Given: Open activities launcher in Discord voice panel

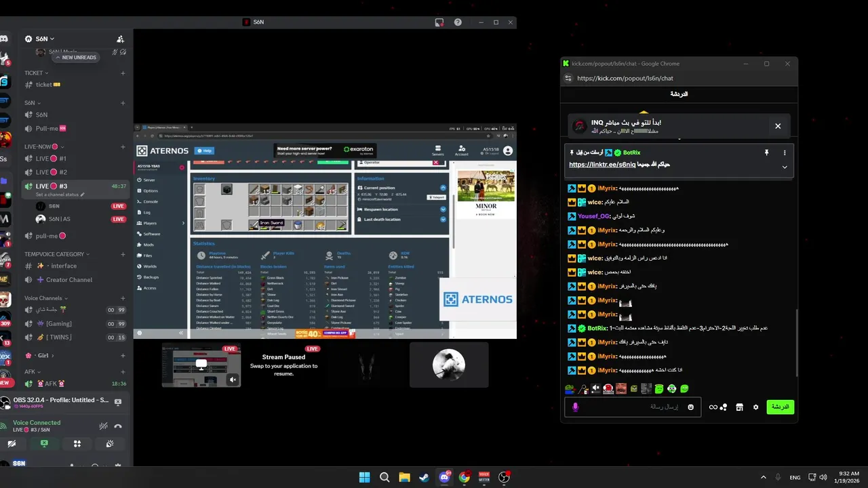Looking at the screenshot, I should click(x=77, y=443).
